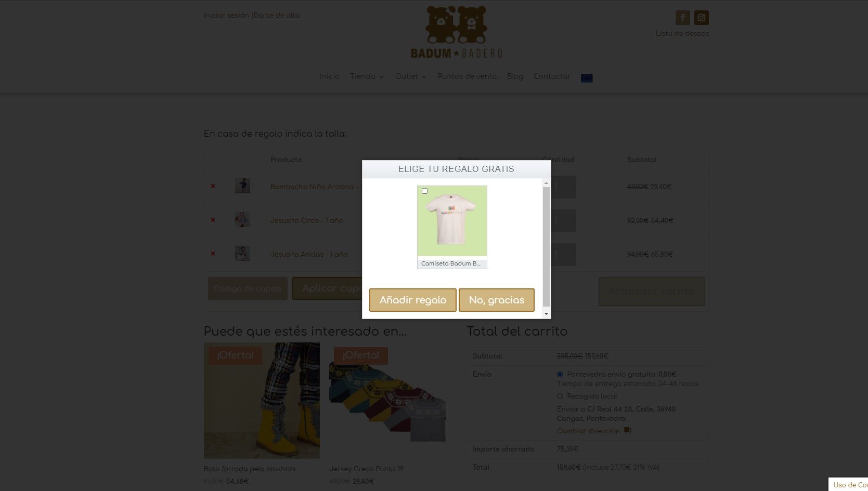The image size is (868, 491).
Task: Click the No, gracias button
Action: (497, 300)
